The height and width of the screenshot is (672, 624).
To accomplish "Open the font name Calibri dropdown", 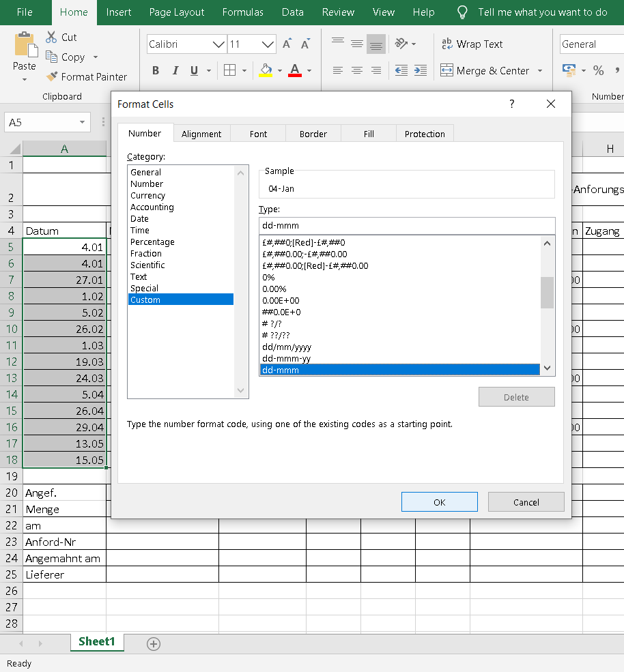I will (218, 44).
